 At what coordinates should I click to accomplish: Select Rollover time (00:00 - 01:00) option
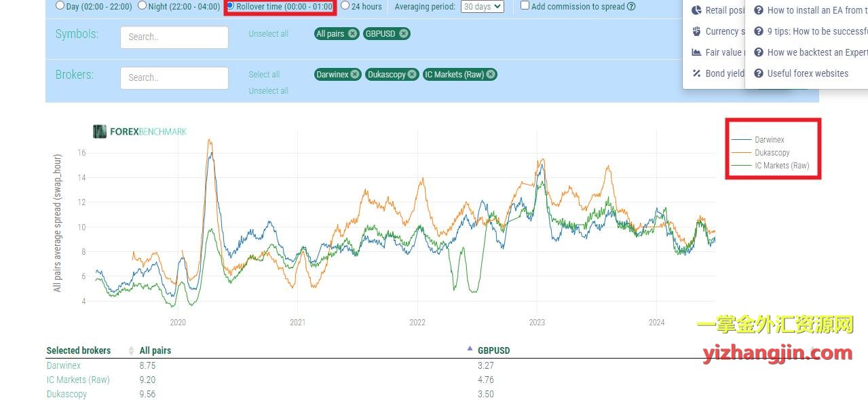tap(230, 5)
